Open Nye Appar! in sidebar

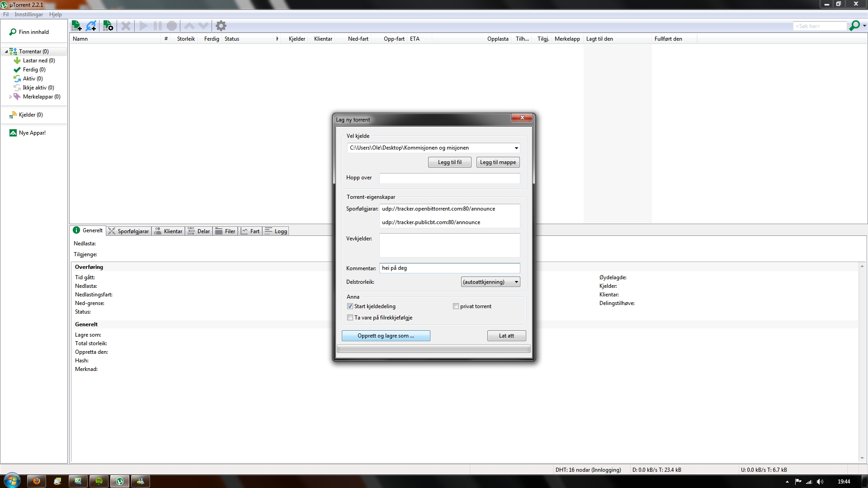28,133
